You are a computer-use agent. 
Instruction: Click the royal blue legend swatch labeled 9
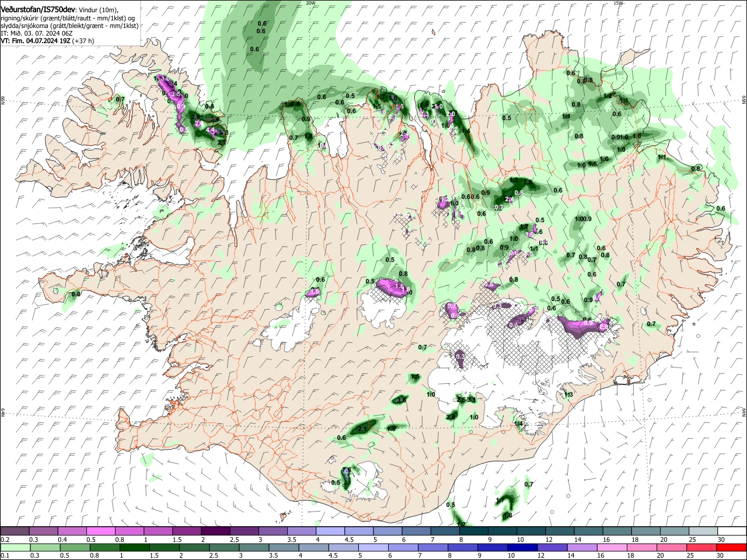[x=491, y=548]
